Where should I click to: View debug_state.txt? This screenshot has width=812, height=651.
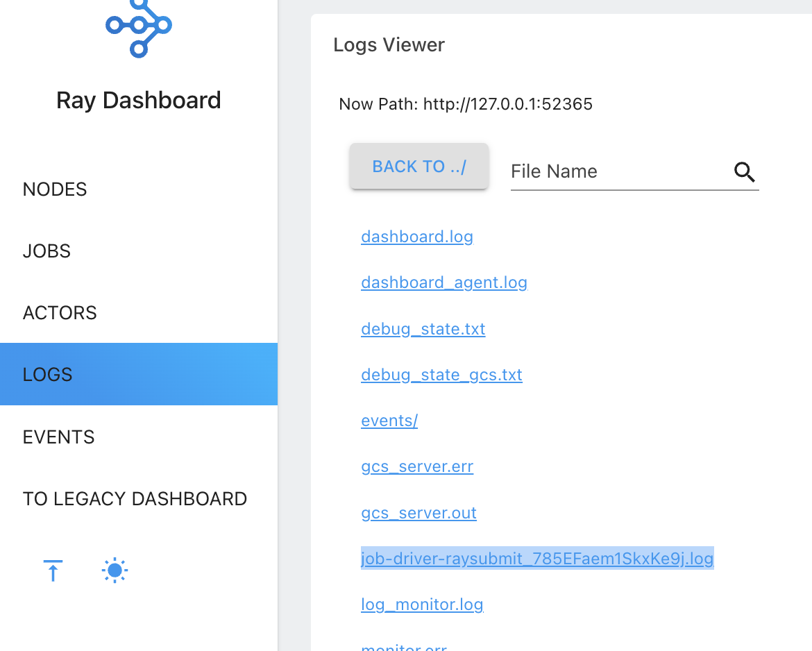(x=423, y=329)
